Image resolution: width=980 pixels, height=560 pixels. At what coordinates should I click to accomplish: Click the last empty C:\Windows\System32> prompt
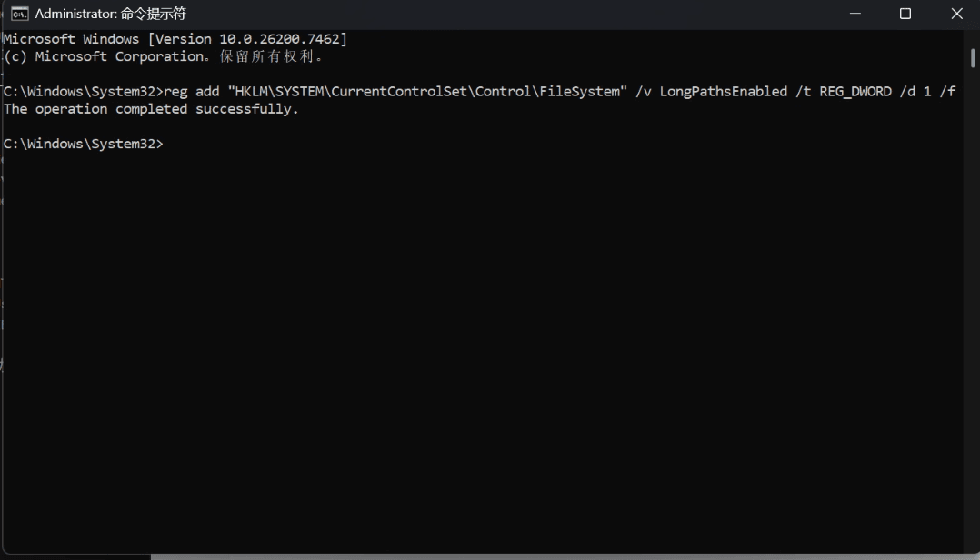pos(83,144)
